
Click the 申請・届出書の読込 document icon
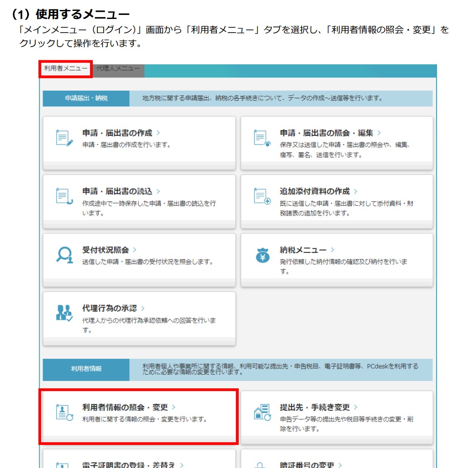(x=64, y=196)
